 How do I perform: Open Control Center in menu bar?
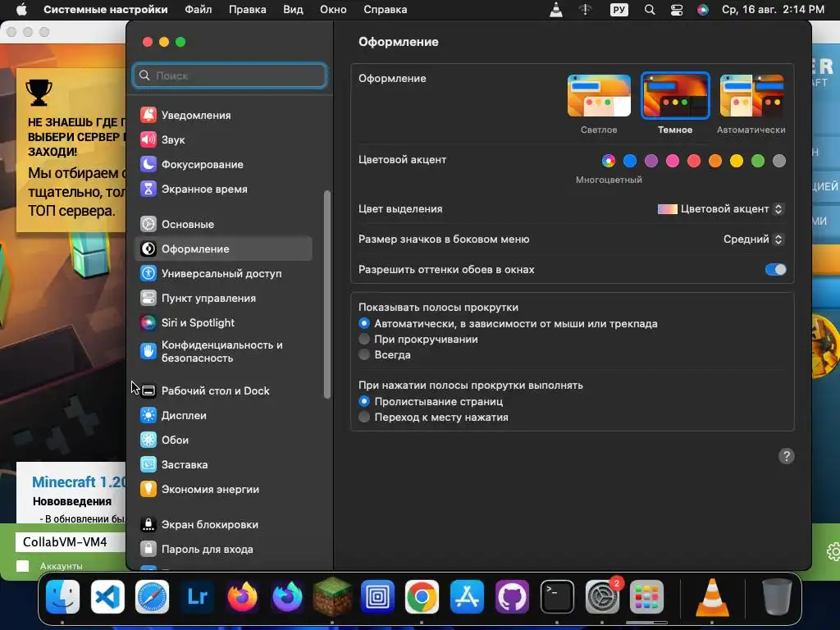pyautogui.click(x=677, y=10)
